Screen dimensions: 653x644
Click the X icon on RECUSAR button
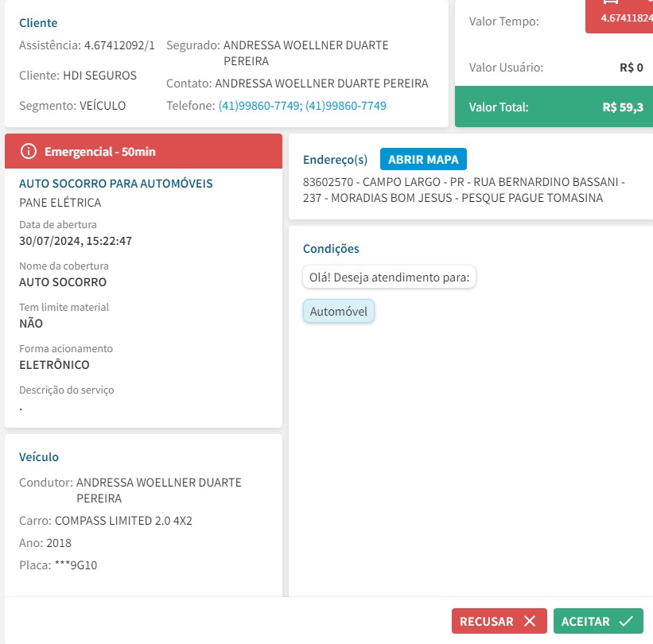click(x=530, y=621)
